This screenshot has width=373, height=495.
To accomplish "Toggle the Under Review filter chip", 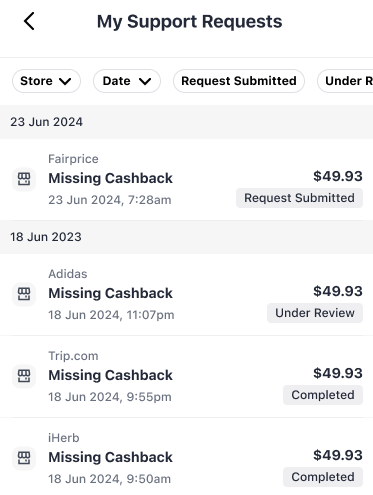I will pos(345,81).
